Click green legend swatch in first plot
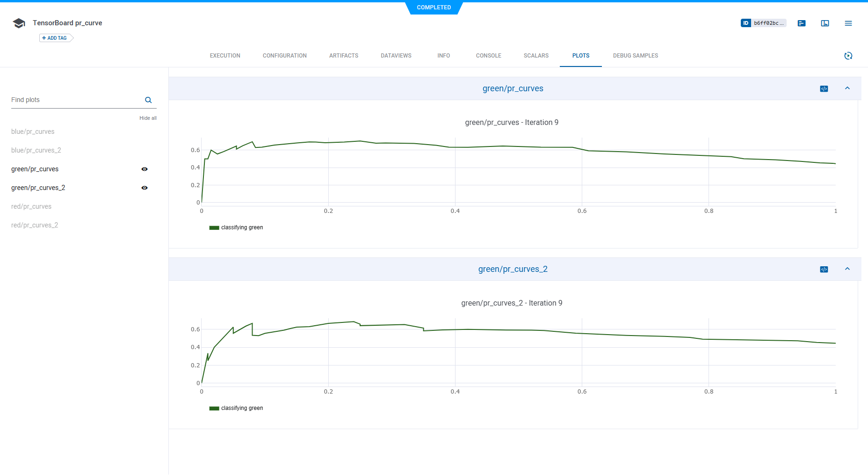 214,228
